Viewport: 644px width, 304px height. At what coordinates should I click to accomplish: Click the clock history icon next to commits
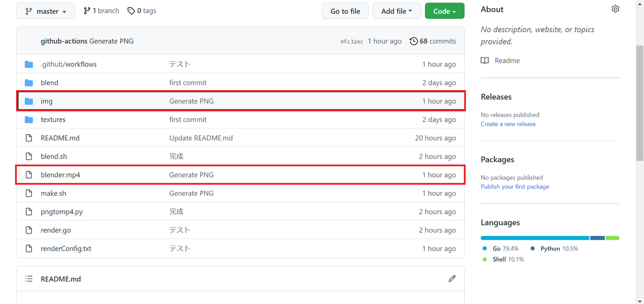tap(413, 41)
